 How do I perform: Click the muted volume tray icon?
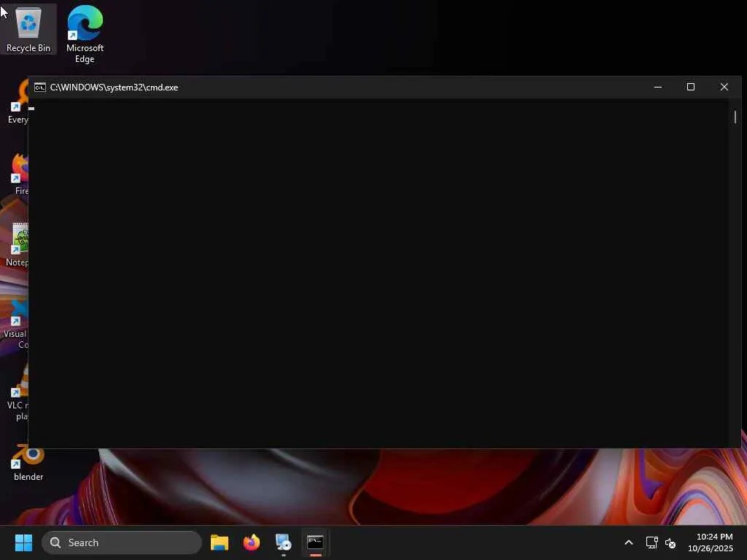[x=670, y=542]
